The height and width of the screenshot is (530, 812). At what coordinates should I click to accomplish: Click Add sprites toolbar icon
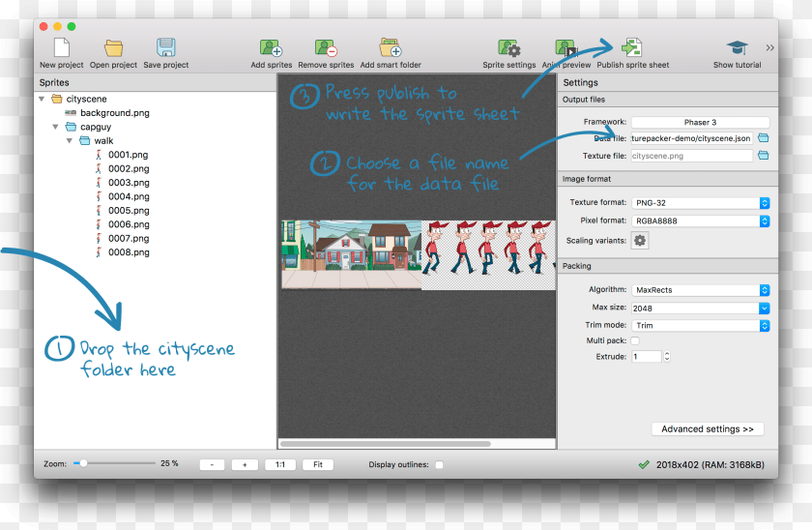(271, 48)
